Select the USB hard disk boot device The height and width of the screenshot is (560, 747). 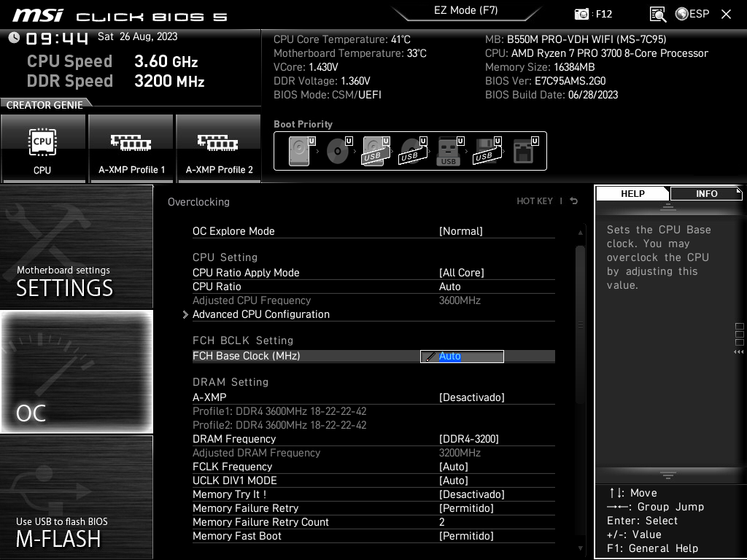(376, 151)
